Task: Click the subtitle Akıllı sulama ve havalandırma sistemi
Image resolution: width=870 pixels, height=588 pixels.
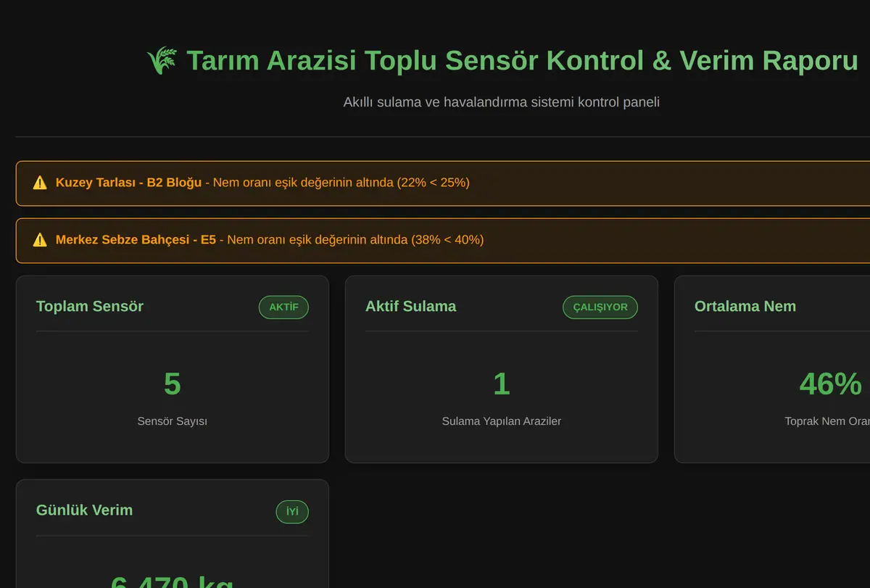Action: pos(501,102)
